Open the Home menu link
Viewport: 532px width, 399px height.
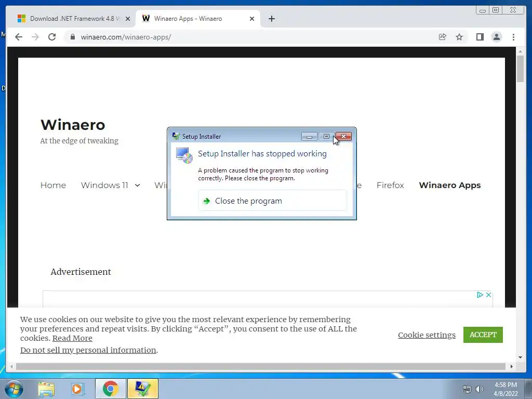point(53,185)
